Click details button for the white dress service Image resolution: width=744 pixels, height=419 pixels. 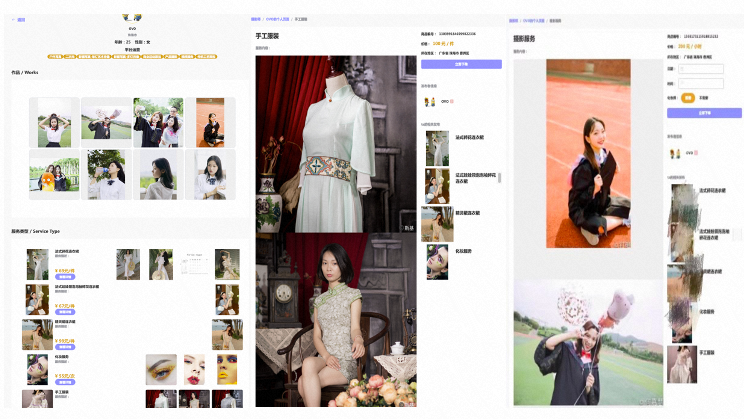[65, 277]
